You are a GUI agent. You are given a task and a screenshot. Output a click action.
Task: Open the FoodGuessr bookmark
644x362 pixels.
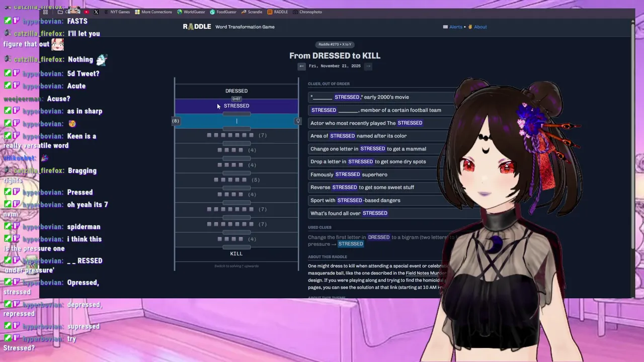[223, 12]
